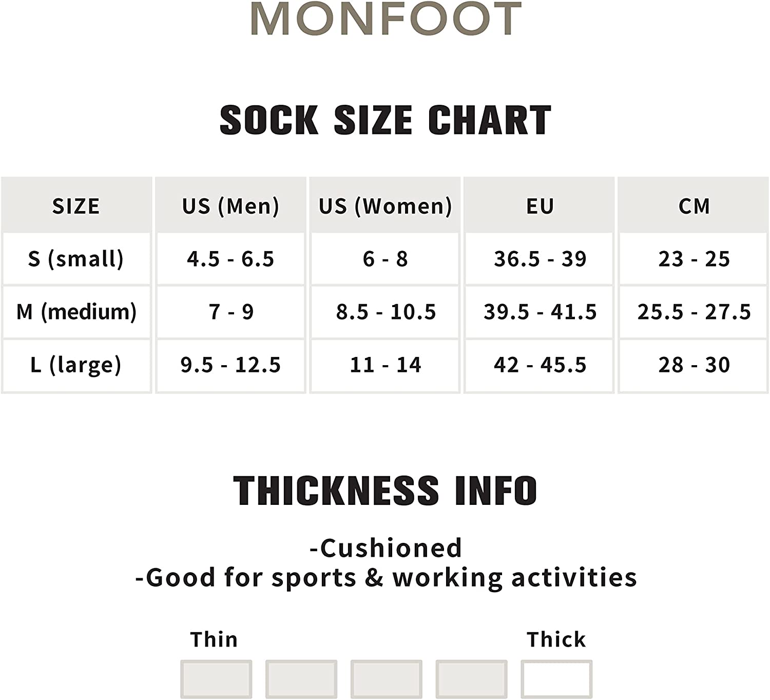Select the S (small) size row label
Screen dimensions: 770x700
pos(76,259)
